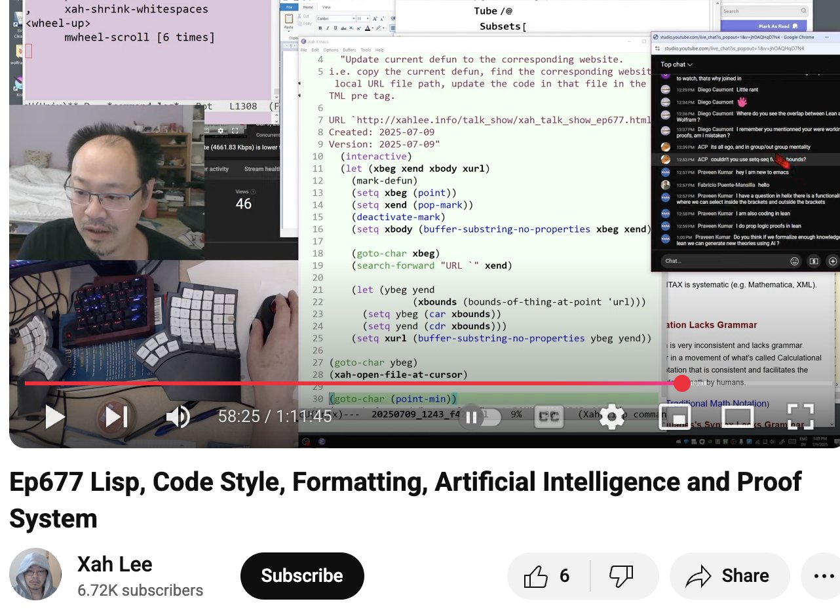The width and height of the screenshot is (840, 616).
Task: Click the small fullscreen icon in the Studio preview
Action: (x=235, y=130)
